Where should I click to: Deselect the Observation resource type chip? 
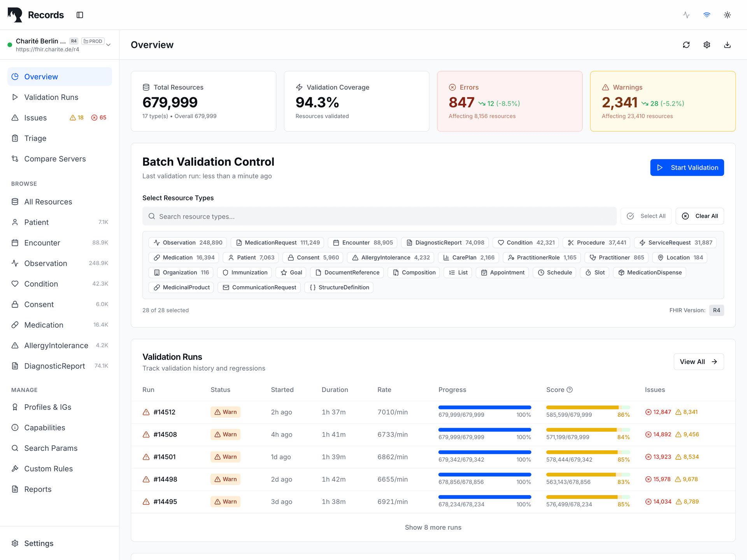(187, 242)
